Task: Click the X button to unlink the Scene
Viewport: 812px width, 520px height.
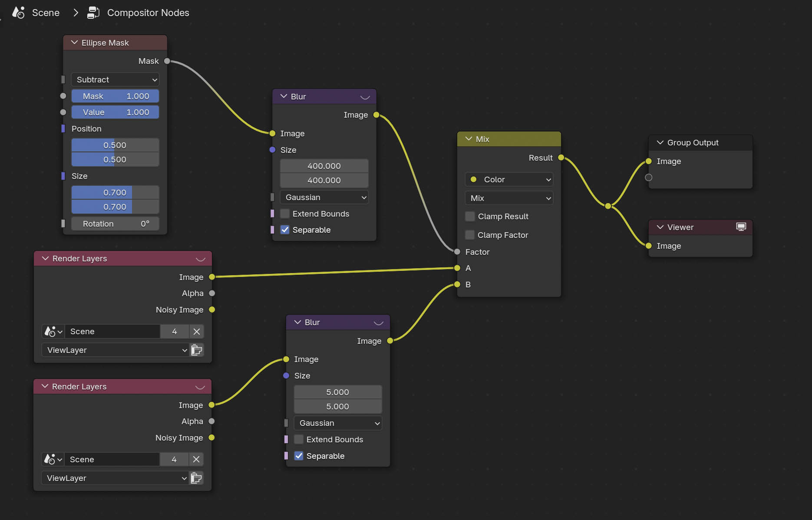Action: (196, 331)
